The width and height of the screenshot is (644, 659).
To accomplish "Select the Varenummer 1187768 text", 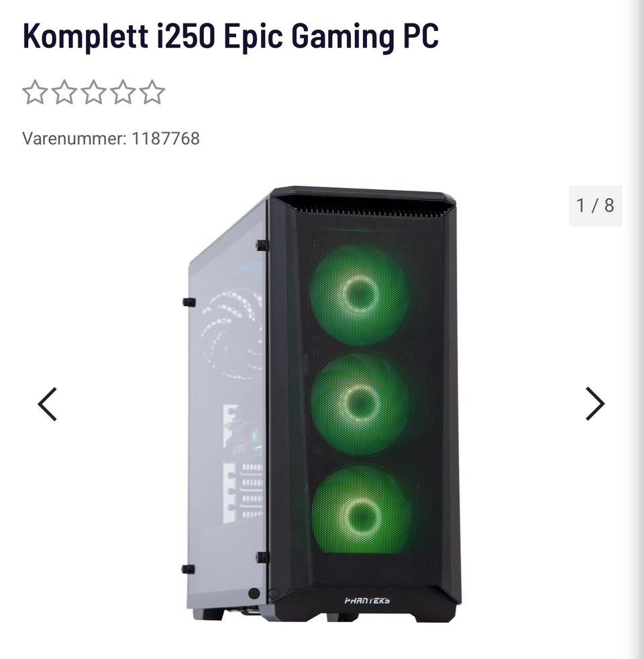I will click(111, 138).
